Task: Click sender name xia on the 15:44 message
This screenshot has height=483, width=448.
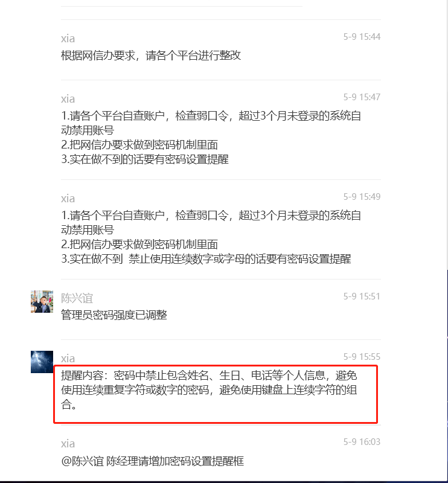Action: [68, 39]
